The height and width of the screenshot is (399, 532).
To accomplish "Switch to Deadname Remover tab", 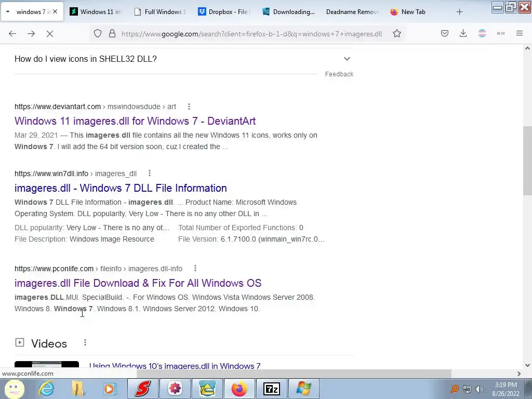I will (352, 12).
